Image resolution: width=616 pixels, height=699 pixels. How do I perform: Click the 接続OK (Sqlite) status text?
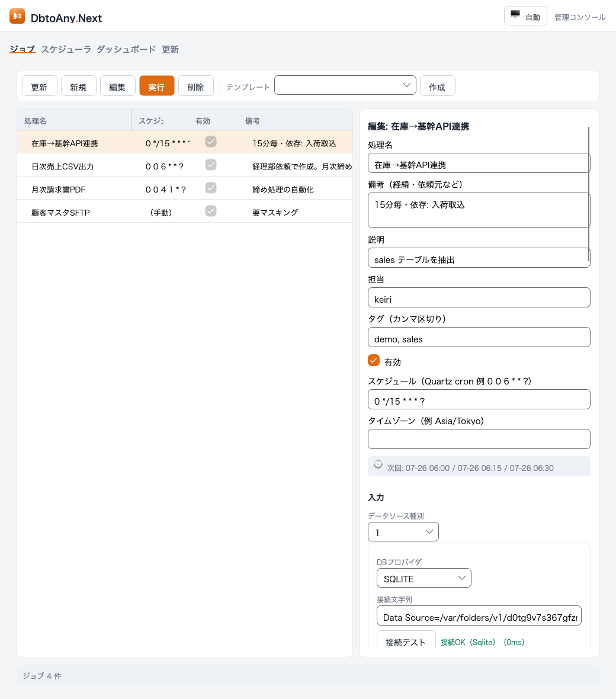coord(482,642)
